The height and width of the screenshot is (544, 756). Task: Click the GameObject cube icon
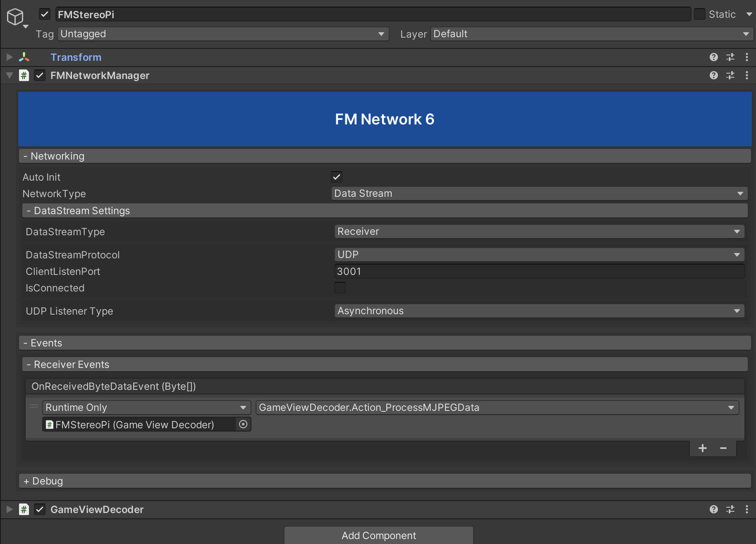(x=15, y=17)
